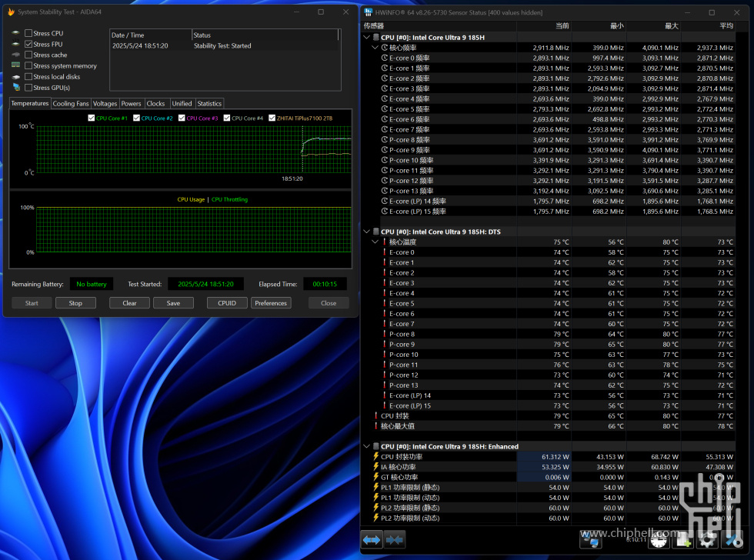
Task: Click the 平均 column header in HWiNFO
Action: [x=708, y=25]
